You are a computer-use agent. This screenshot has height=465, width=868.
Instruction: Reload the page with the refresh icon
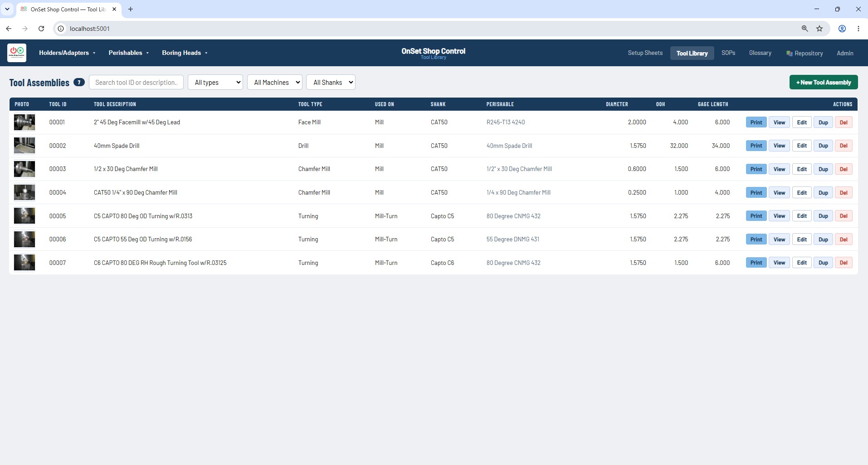click(x=41, y=29)
